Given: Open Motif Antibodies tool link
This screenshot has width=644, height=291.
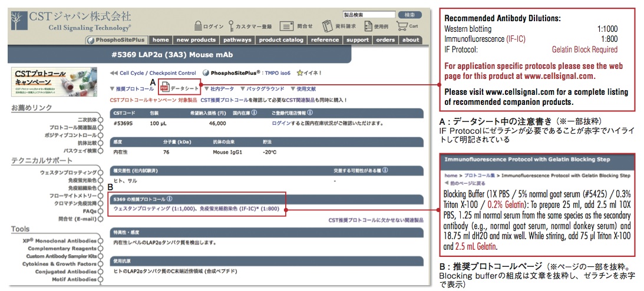Looking at the screenshot, I should coord(74,279).
